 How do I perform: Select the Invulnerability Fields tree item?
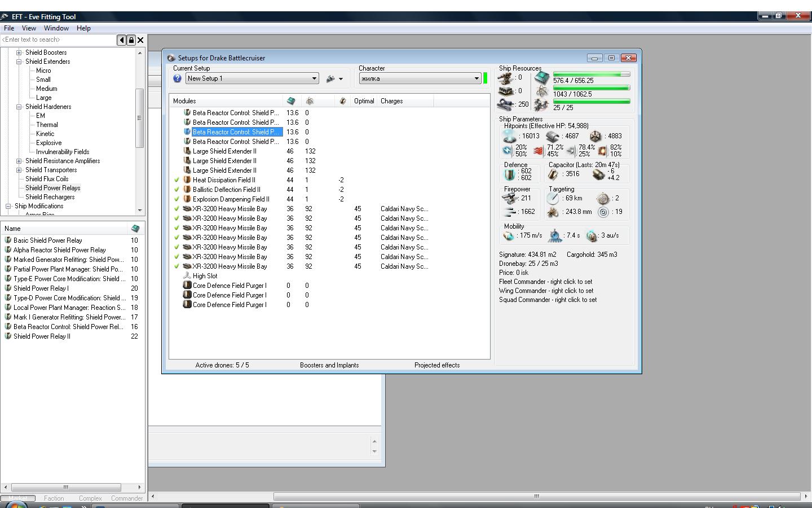(x=63, y=152)
